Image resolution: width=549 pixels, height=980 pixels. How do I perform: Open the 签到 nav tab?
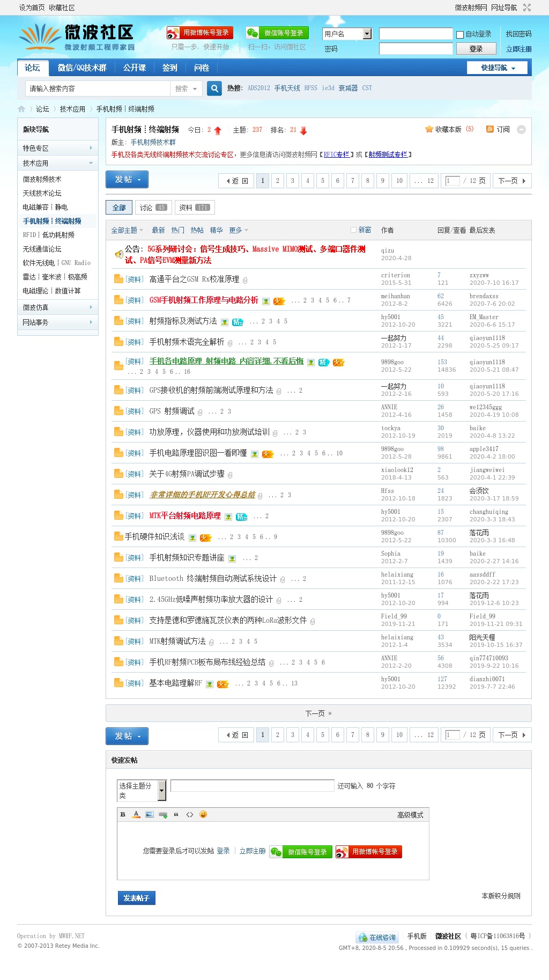tap(170, 68)
